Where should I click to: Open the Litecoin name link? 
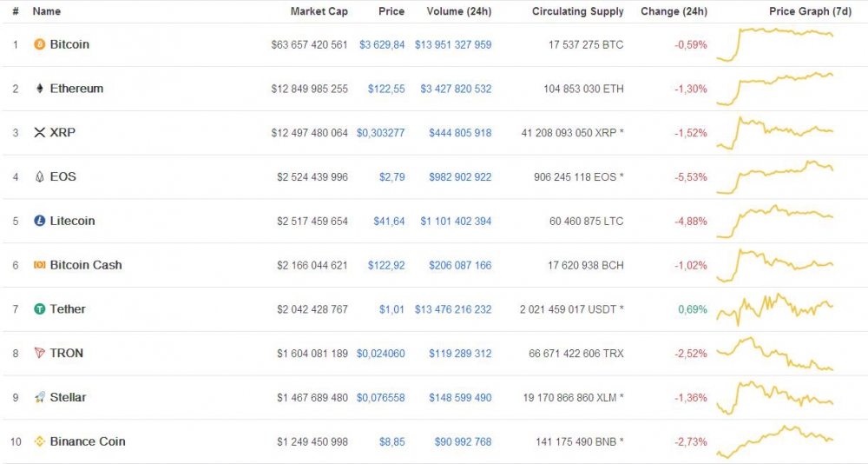pos(73,221)
